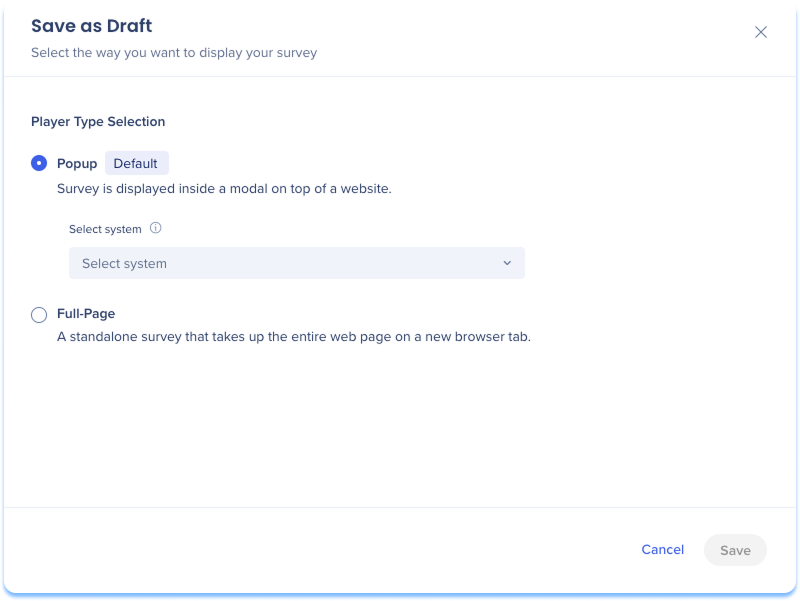Open the Select system dropdown
The width and height of the screenshot is (800, 601).
pyautogui.click(x=296, y=263)
